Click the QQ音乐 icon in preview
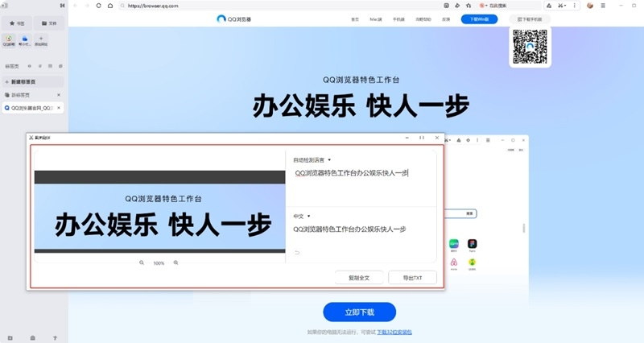This screenshot has height=343, width=644. click(x=473, y=262)
